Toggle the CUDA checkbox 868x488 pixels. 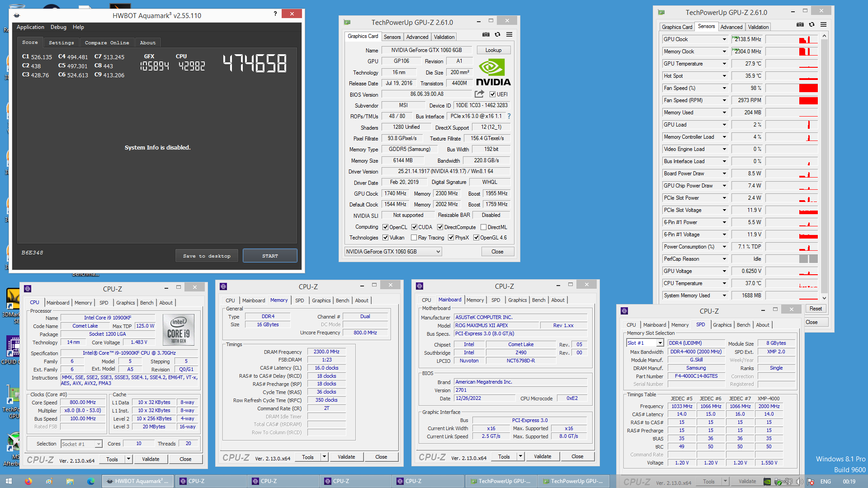[x=414, y=227]
